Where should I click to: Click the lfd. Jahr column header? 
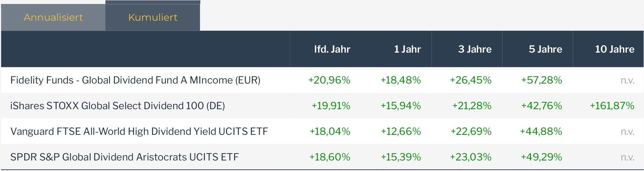[332, 49]
